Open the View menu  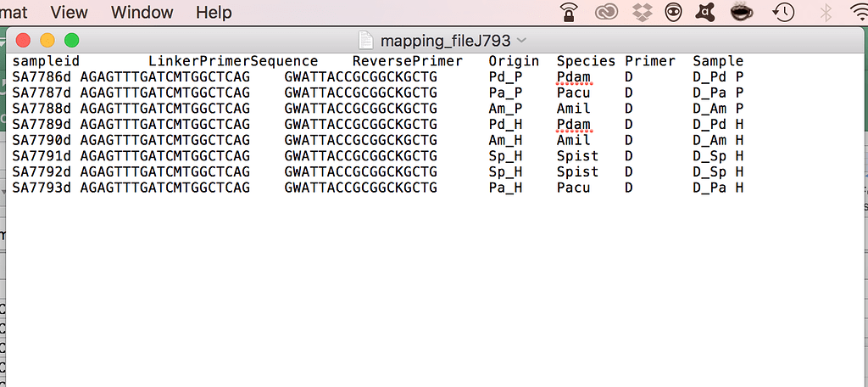69,12
